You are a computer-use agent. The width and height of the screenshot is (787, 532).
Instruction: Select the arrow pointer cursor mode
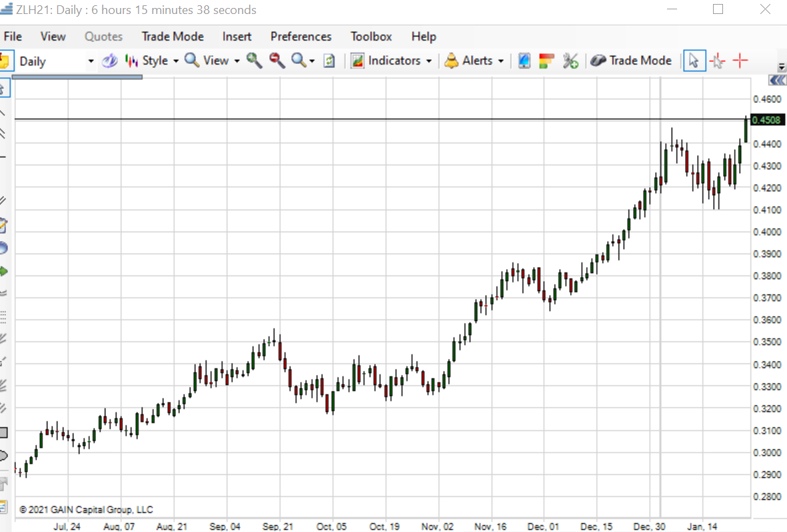694,61
